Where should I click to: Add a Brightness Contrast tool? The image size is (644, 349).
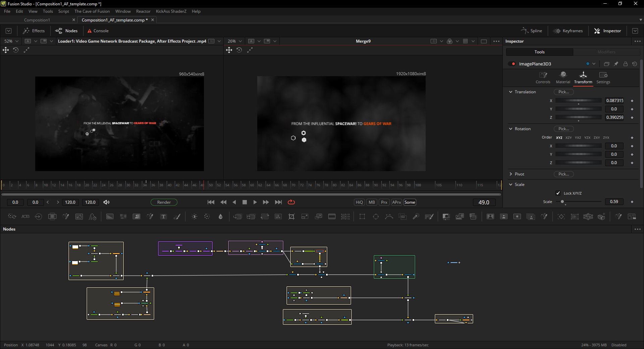[x=194, y=216]
